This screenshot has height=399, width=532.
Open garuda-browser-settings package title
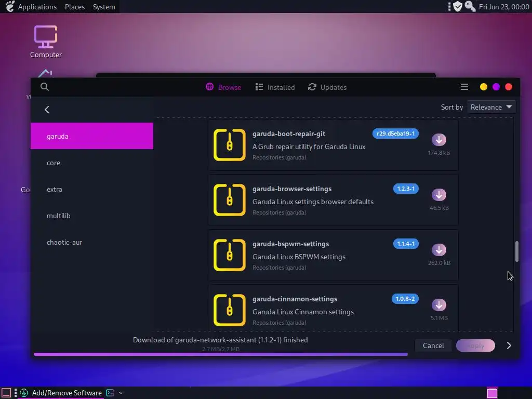point(292,189)
